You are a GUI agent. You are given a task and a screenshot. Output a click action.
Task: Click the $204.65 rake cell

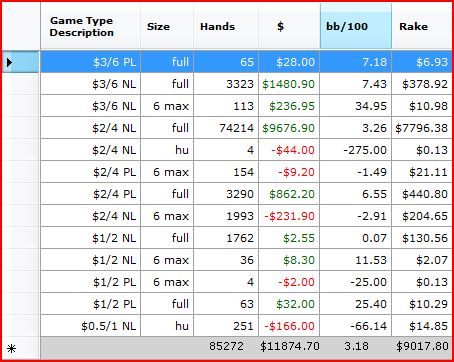click(422, 216)
